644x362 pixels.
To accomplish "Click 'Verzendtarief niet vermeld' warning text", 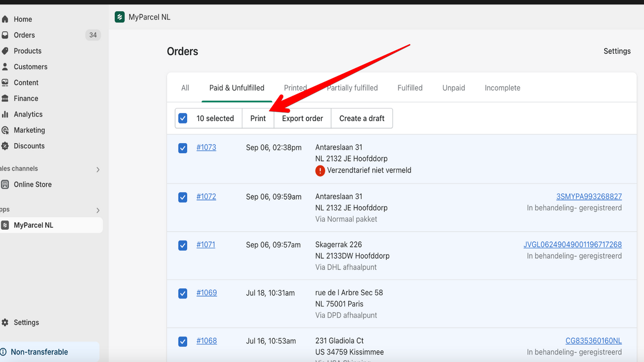I will point(369,170).
